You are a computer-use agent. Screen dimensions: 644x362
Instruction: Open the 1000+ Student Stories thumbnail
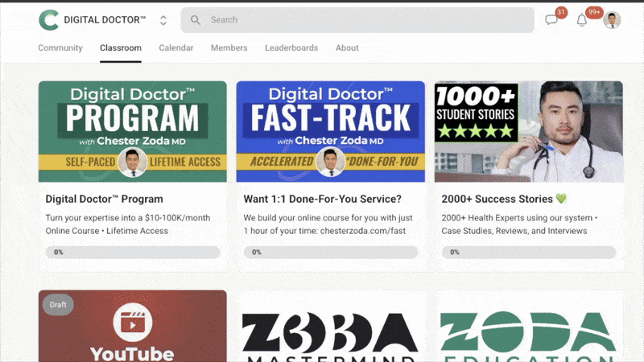coord(529,131)
